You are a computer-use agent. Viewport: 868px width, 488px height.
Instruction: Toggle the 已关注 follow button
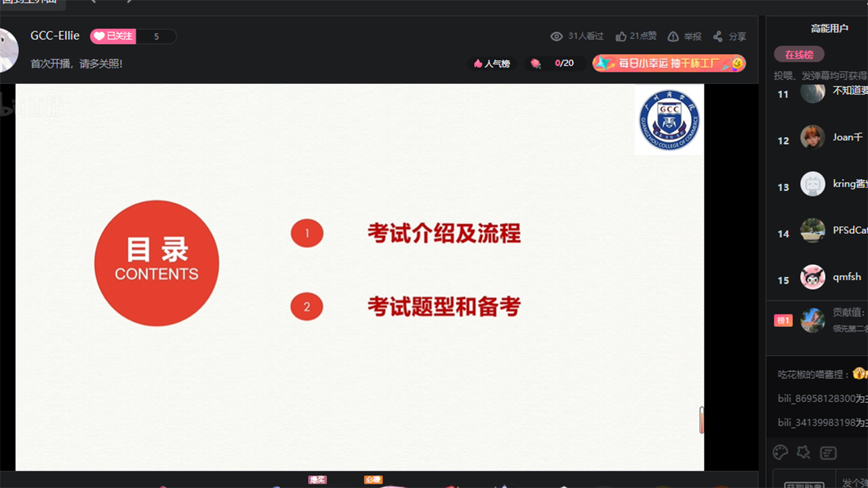point(113,37)
